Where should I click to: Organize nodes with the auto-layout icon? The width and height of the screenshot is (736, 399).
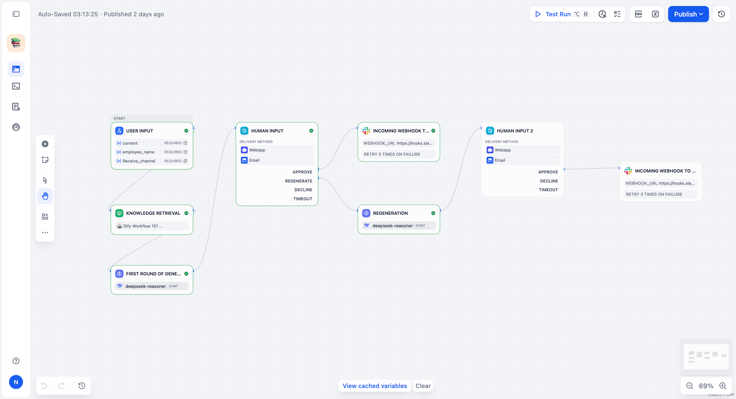coord(45,216)
